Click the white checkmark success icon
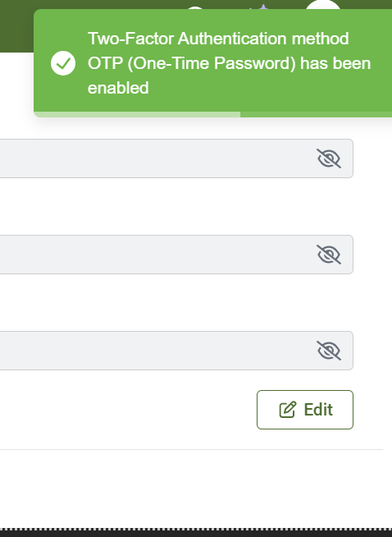 pyautogui.click(x=63, y=63)
